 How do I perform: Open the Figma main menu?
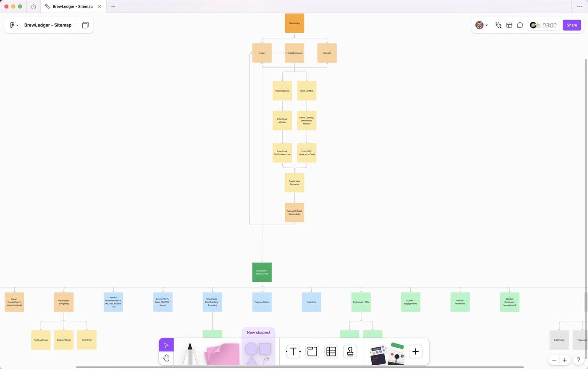14,25
